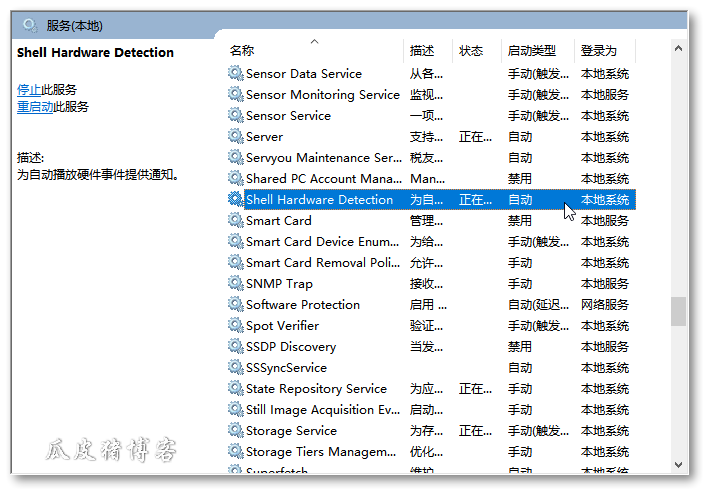Click the 登录为 column header
Image resolution: width=704 pixels, height=490 pixels.
(598, 51)
